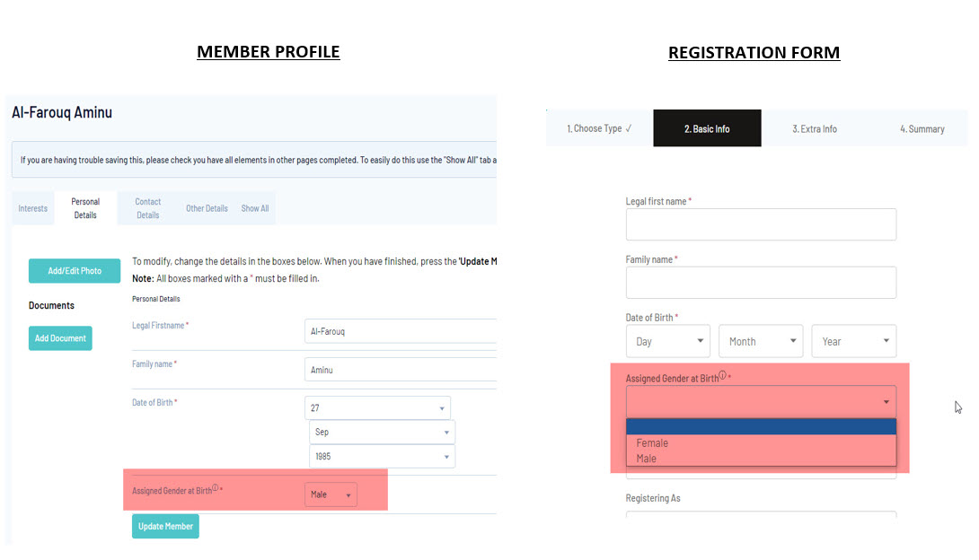Switch to the Interests tab
This screenshot has width=979, height=560.
tap(33, 208)
